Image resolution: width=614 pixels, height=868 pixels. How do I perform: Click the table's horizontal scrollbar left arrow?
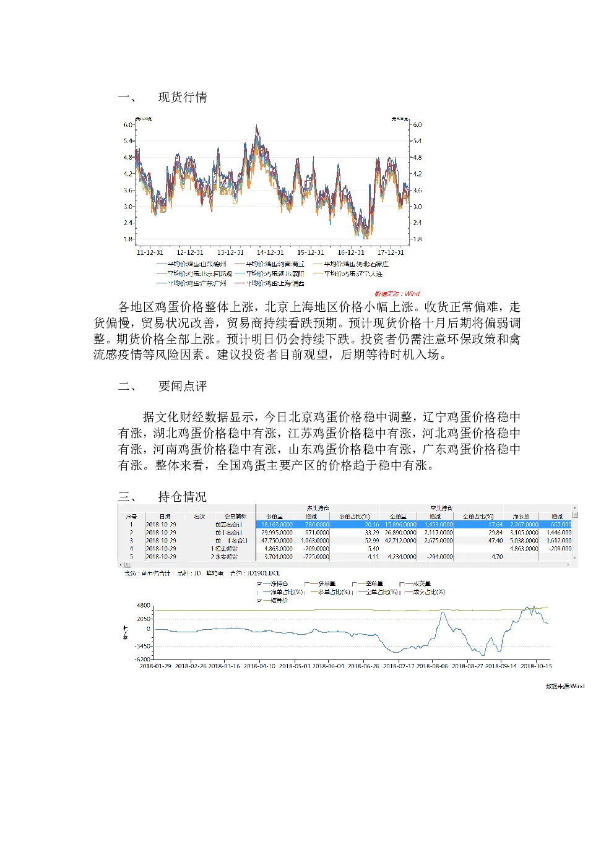(x=120, y=564)
